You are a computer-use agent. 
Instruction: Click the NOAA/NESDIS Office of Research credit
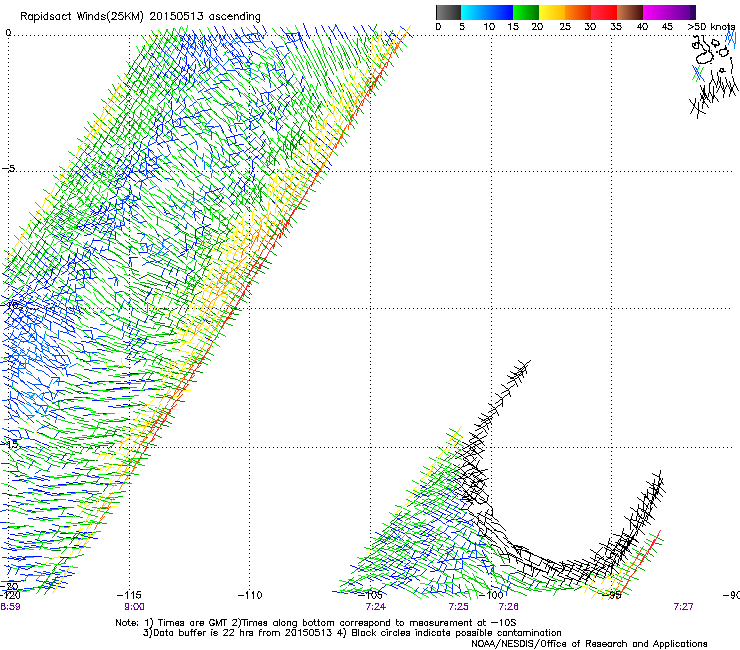coord(589,643)
